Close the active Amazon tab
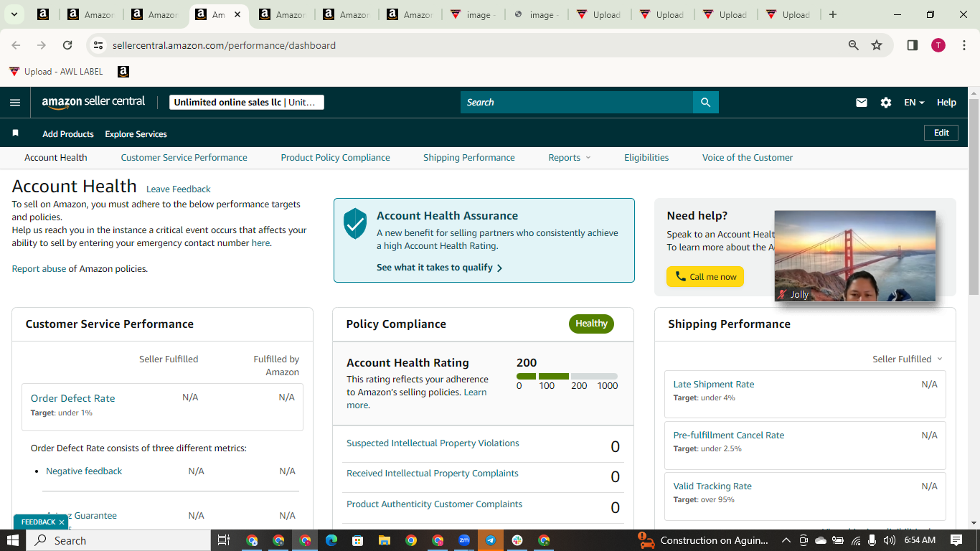 [237, 14]
